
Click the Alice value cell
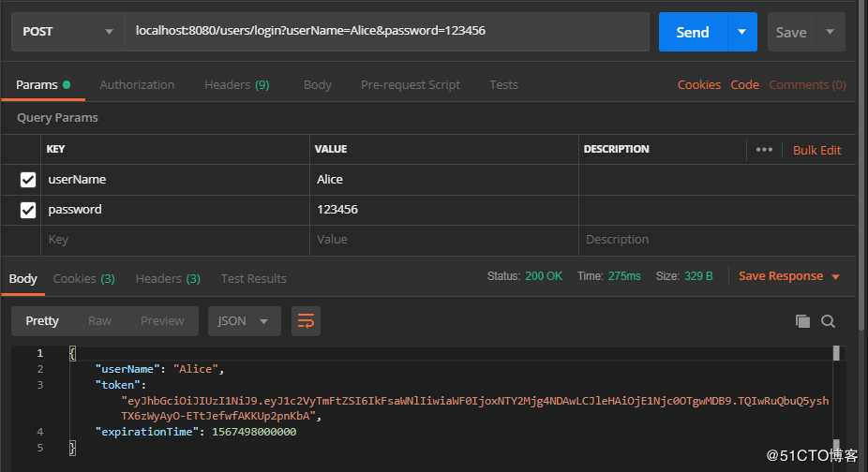click(444, 179)
